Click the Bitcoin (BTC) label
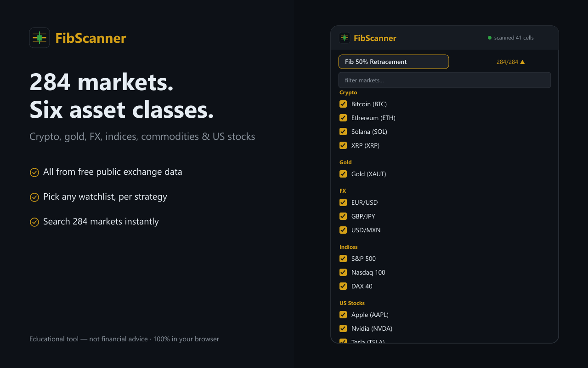588x368 pixels. tap(369, 104)
